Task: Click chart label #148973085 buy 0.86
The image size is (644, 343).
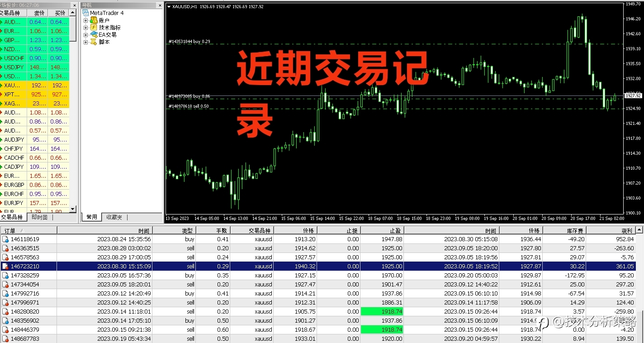Action: (189, 96)
